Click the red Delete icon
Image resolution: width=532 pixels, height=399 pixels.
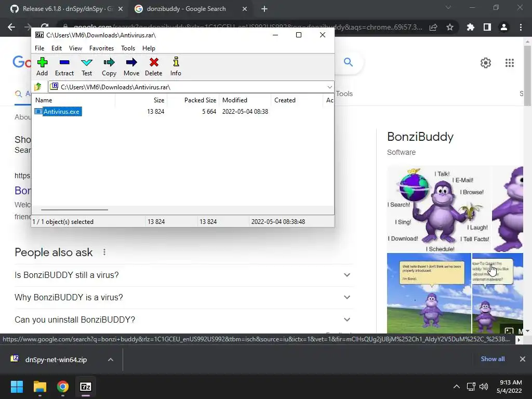154,67
